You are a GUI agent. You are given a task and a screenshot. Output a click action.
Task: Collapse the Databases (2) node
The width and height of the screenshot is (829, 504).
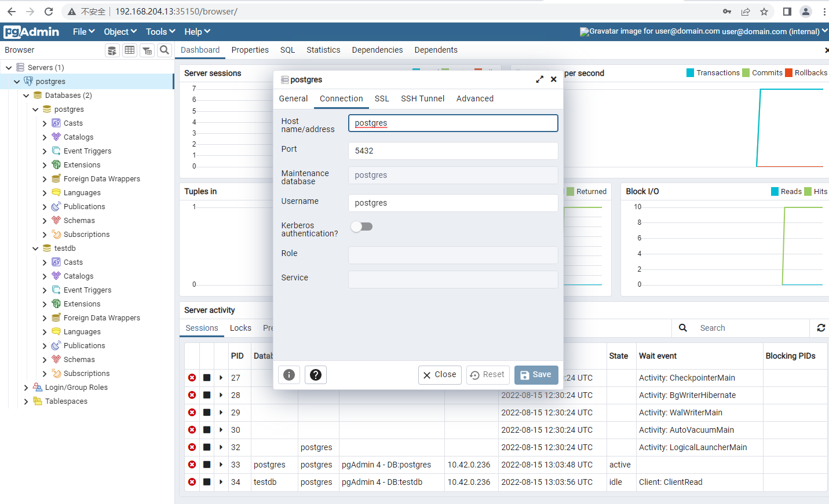point(26,96)
